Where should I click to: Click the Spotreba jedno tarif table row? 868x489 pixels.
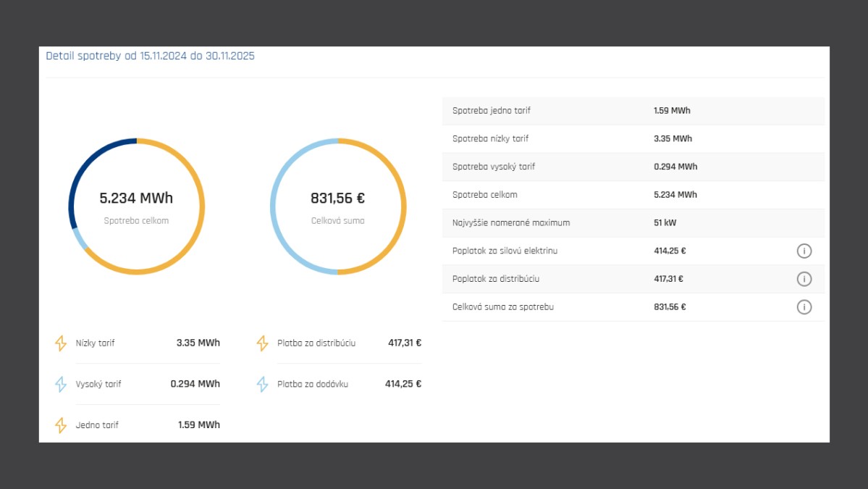[x=633, y=111]
